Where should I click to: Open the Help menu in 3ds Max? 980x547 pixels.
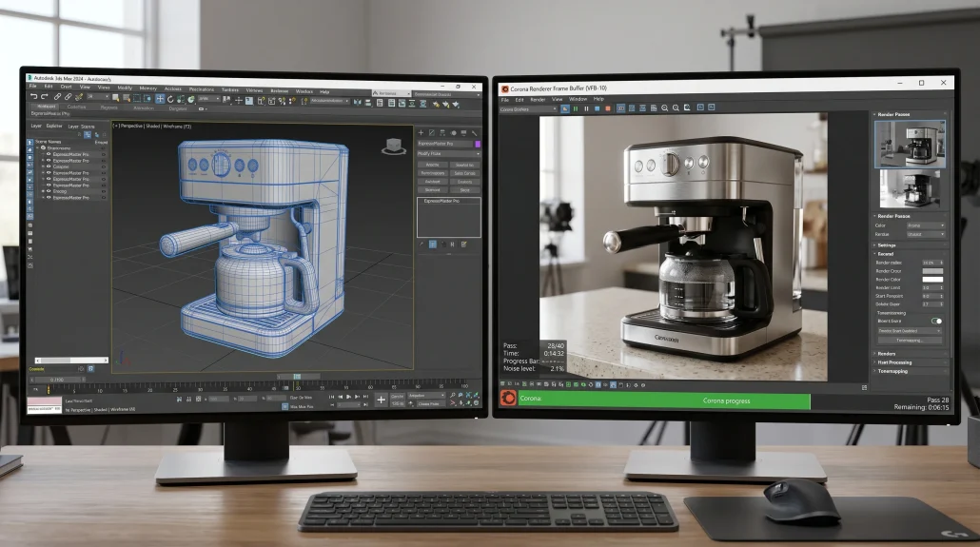[x=324, y=92]
